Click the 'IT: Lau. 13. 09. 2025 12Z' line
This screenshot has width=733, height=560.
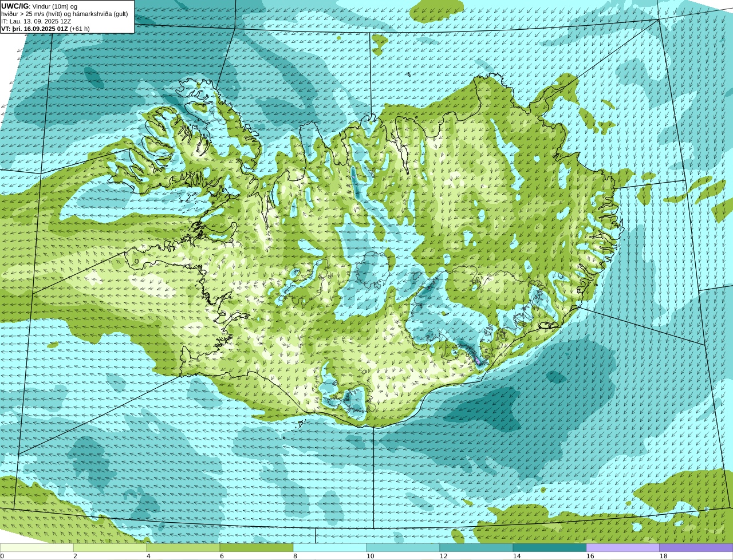point(36,21)
